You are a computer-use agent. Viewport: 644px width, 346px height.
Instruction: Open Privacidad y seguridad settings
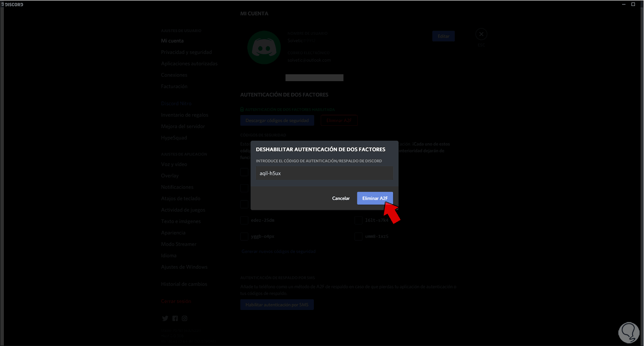pos(186,52)
